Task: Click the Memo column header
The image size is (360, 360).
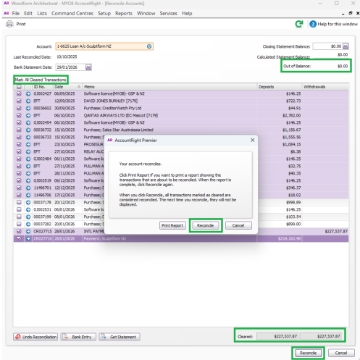Action: 170,87
